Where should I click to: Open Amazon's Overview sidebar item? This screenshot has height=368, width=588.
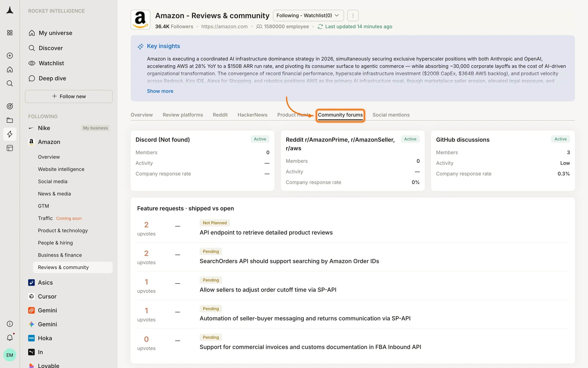(x=49, y=157)
